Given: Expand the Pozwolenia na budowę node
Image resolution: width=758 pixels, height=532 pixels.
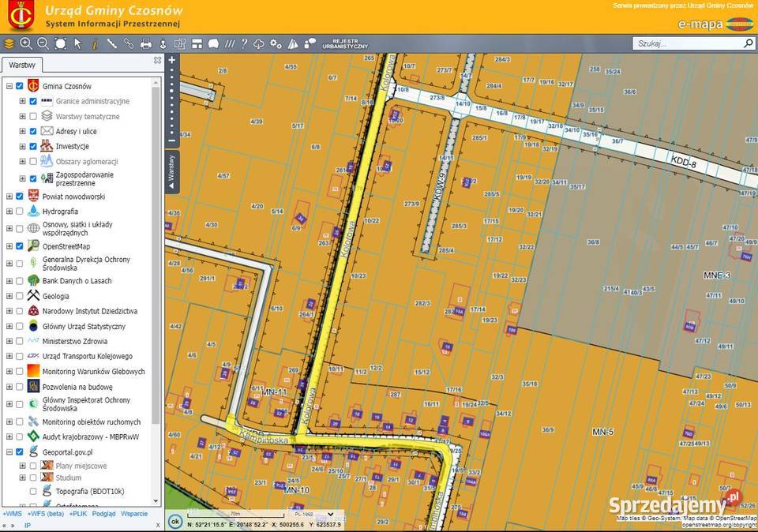Looking at the screenshot, I should coord(9,387).
